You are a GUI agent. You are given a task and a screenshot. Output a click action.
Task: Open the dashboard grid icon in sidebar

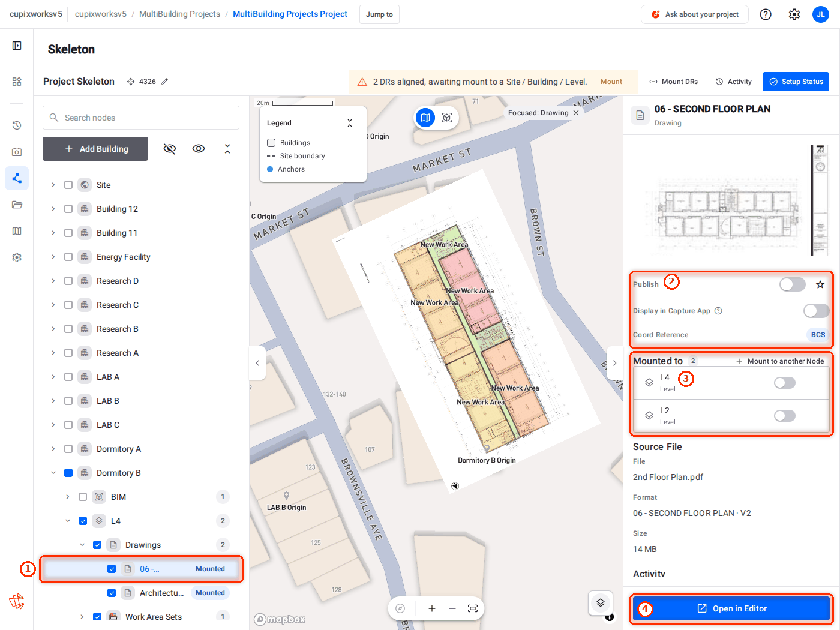tap(17, 82)
